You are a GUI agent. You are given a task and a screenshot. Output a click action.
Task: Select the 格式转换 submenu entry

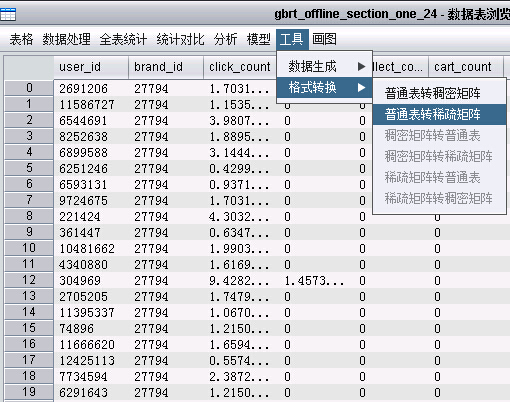click(x=324, y=88)
